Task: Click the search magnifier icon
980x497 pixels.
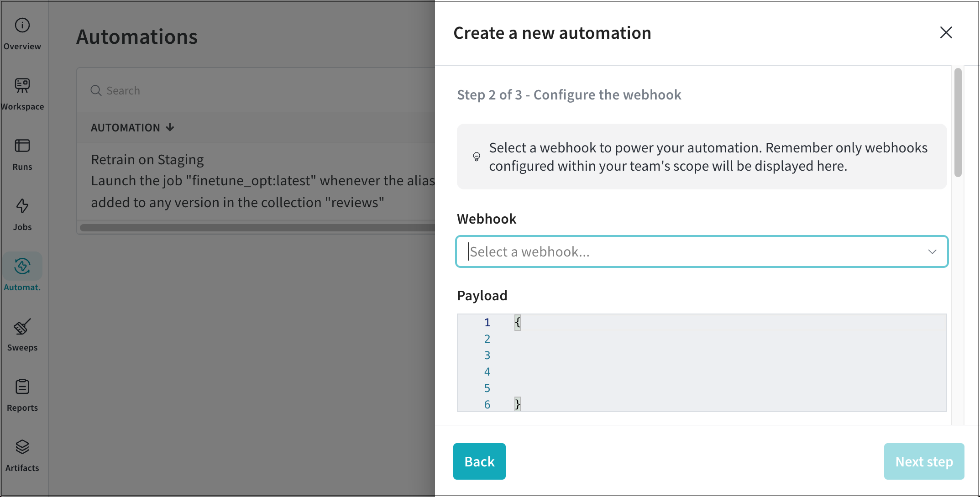Action: (x=96, y=90)
